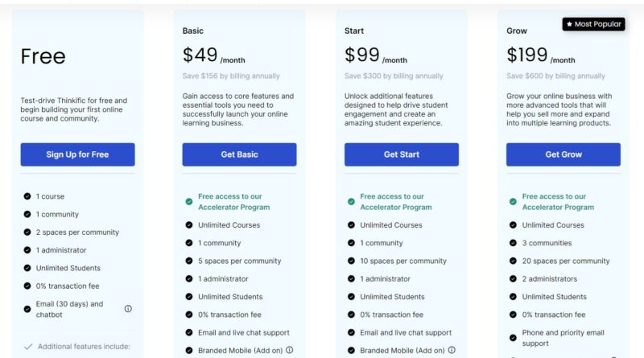644x358 pixels.
Task: Click 'Save $156 by billing annually' text
Action: coord(231,76)
